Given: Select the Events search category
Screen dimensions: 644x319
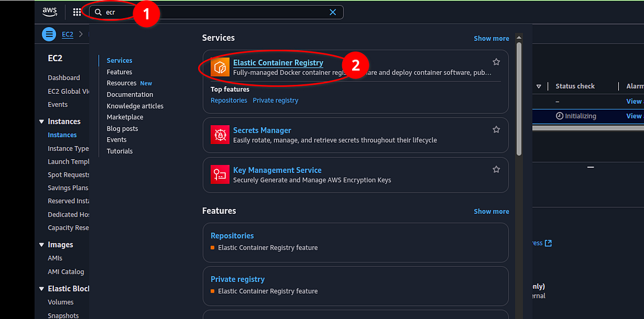Looking at the screenshot, I should click(x=116, y=140).
